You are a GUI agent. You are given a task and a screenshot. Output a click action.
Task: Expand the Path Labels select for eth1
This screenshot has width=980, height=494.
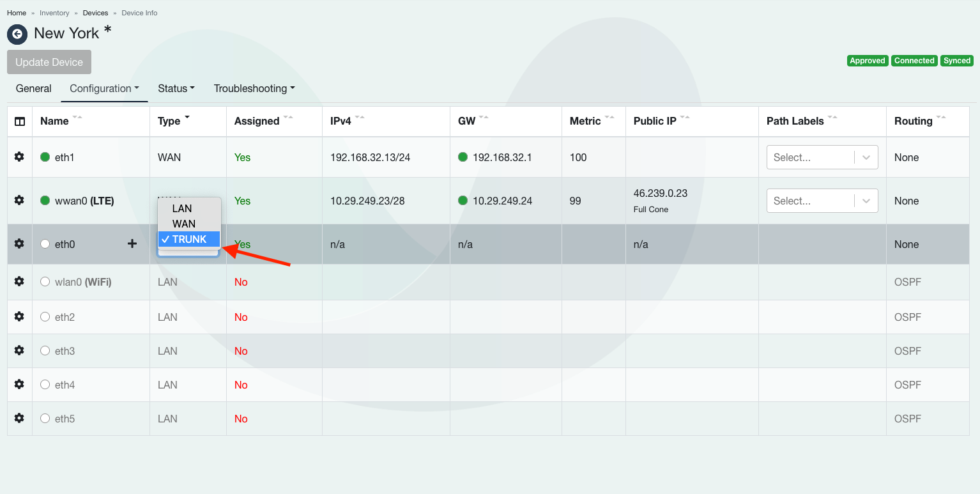[x=822, y=157]
